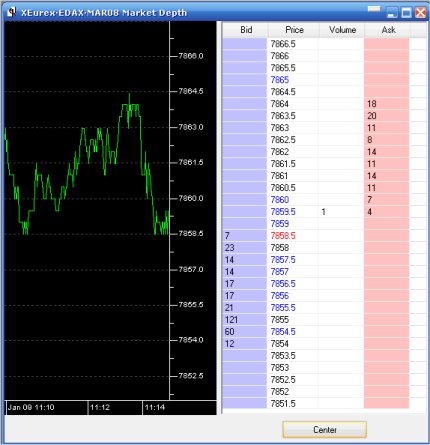This screenshot has width=430, height=445.
Task: Click ask size 4 at 7859.5
Action: click(386, 212)
